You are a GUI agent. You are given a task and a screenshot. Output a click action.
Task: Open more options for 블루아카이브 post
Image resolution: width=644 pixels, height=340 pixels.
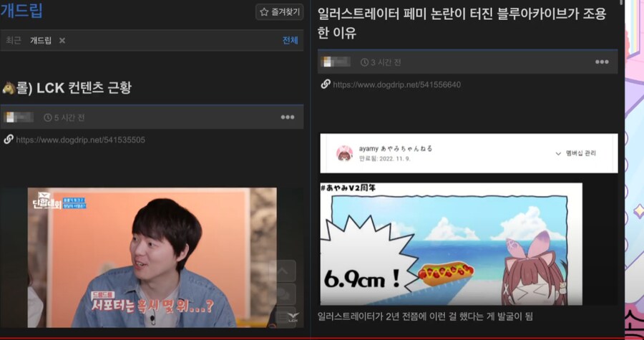click(602, 62)
